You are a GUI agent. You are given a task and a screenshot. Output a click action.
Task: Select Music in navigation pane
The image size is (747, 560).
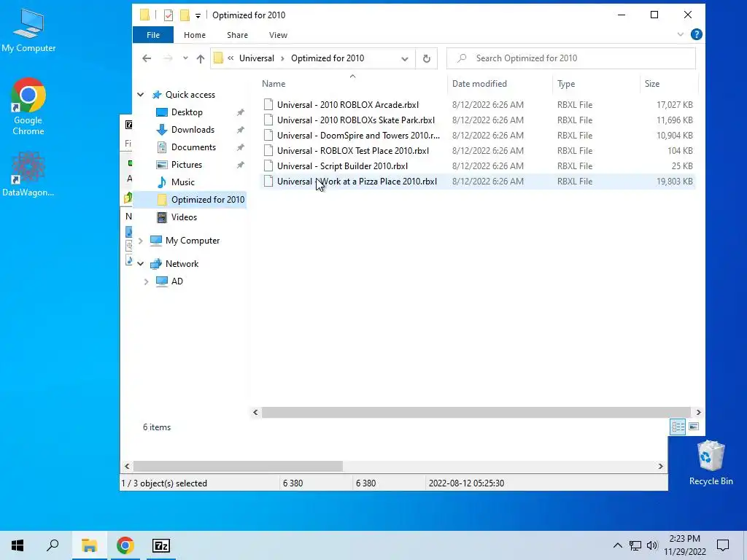tap(183, 182)
